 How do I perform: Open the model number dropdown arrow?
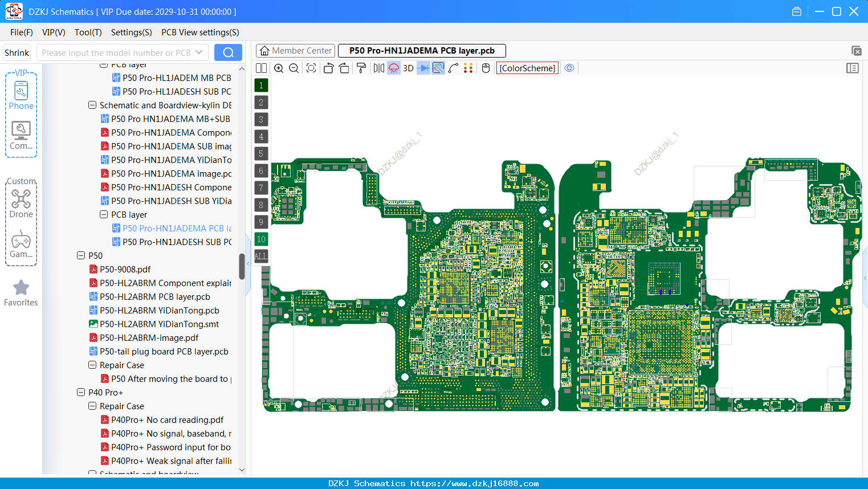(x=199, y=52)
